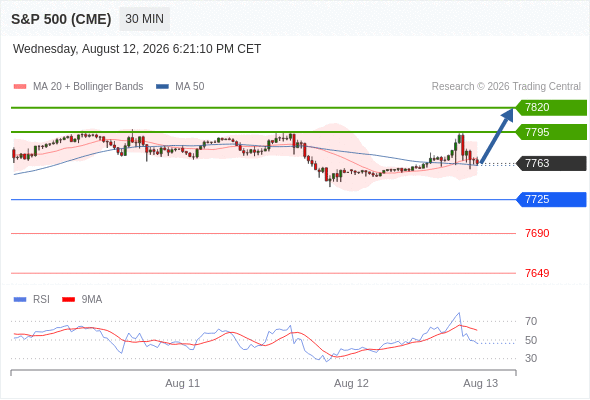Click the Research Trading Central copyright text
The height and width of the screenshot is (400, 590).
pyautogui.click(x=506, y=87)
